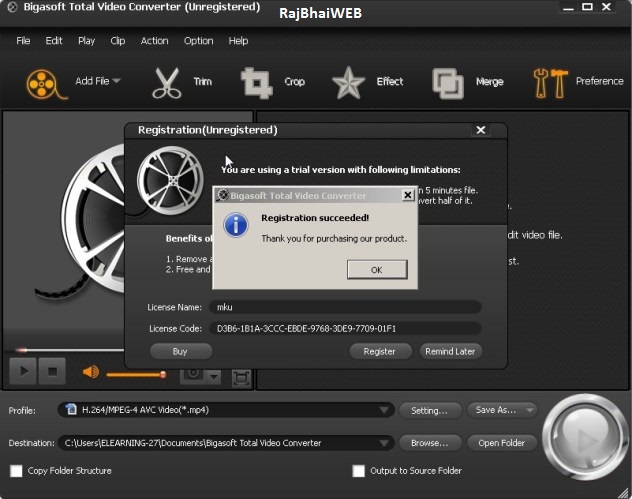Click the app icon in the title bar
The width and height of the screenshot is (632, 499).
click(12, 7)
